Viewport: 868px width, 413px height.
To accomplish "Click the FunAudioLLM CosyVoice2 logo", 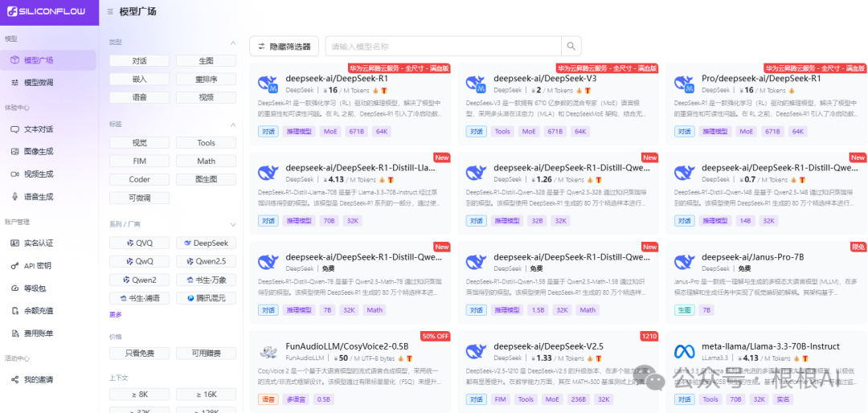I will point(268,351).
